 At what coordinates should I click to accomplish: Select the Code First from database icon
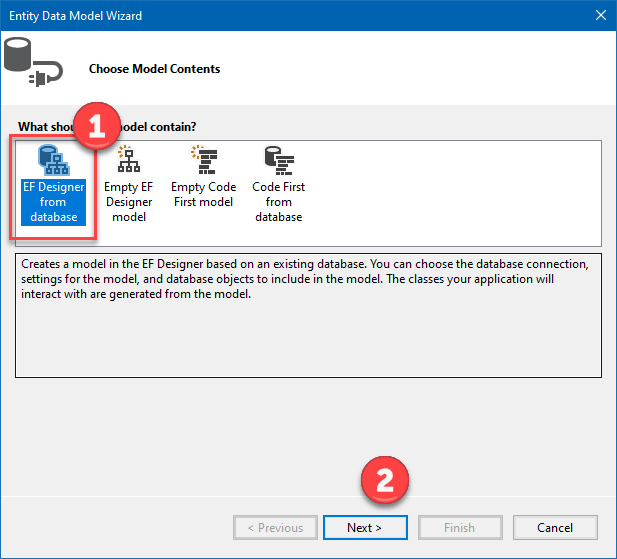279,160
